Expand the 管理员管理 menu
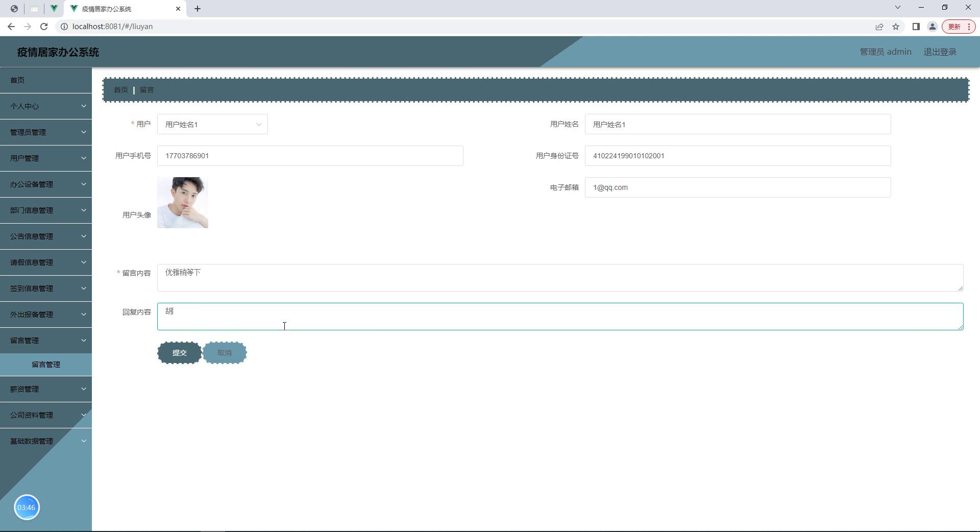 coord(46,132)
